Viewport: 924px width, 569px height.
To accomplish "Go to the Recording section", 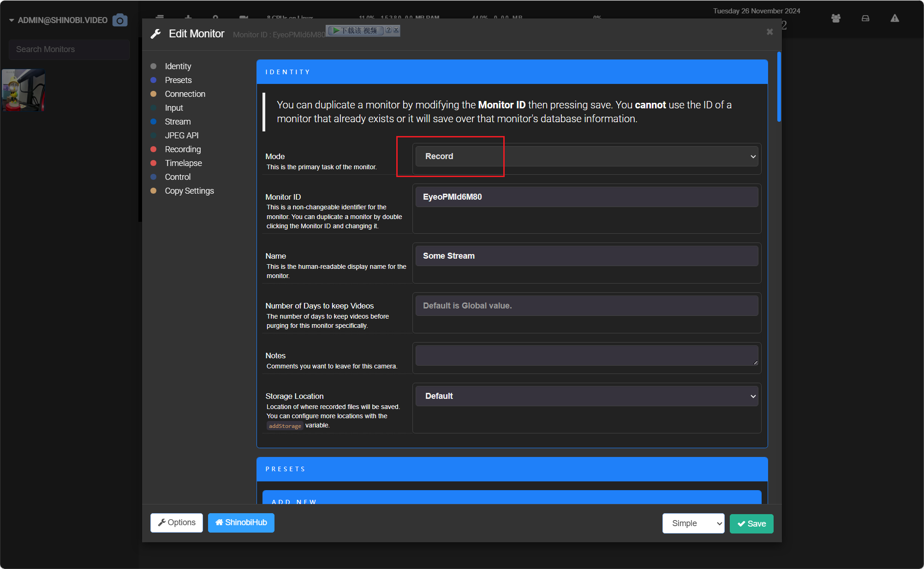I will pos(183,149).
